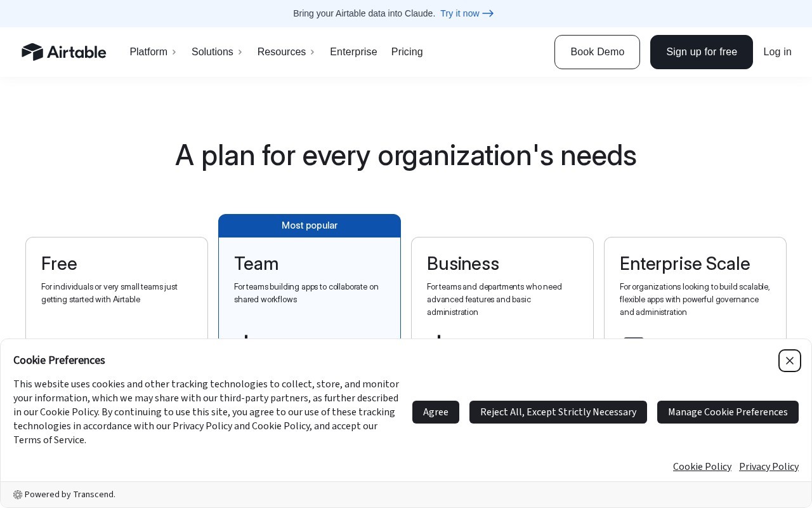812x508 pixels.
Task: Click the Airtable logo
Action: point(63,52)
